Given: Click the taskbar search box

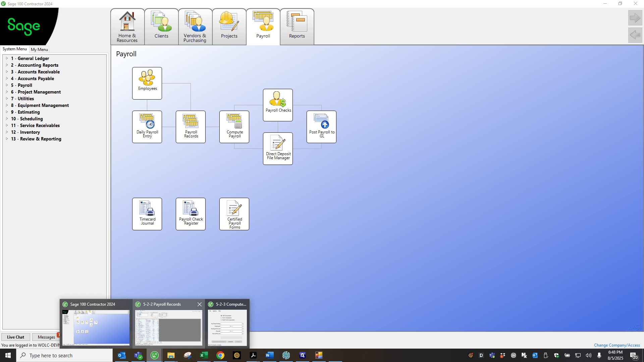Looking at the screenshot, I should coord(64,355).
